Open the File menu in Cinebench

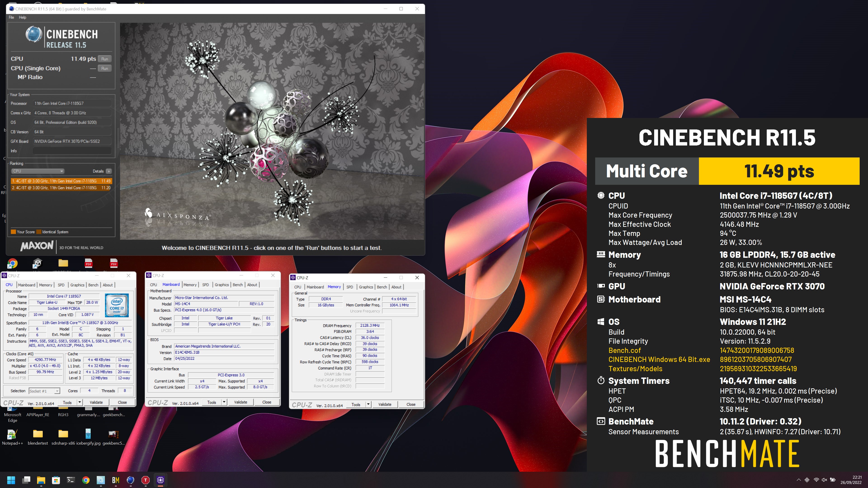[12, 18]
